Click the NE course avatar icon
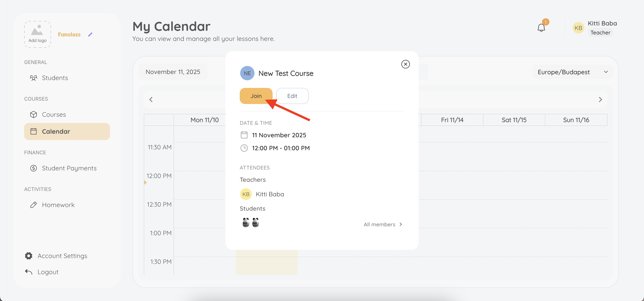Screen dimensions: 644x301 247,73
